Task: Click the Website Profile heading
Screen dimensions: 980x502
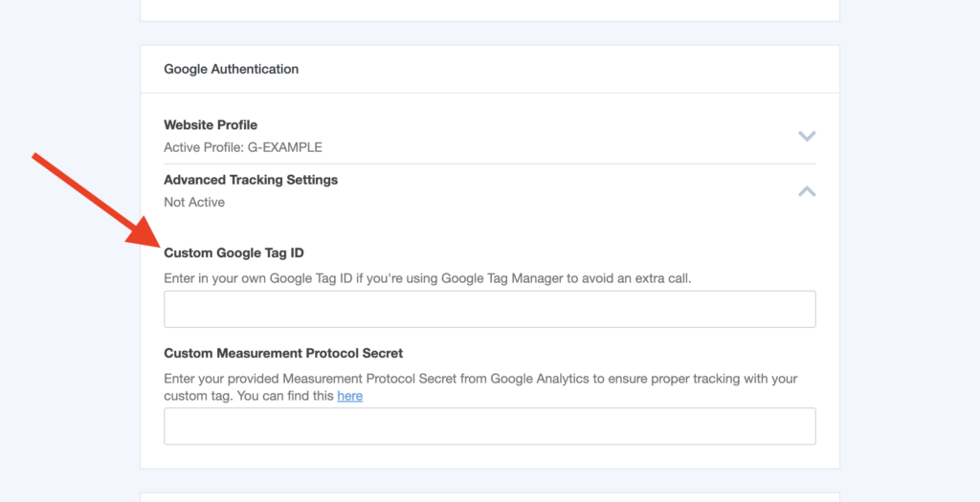Action: pos(211,125)
